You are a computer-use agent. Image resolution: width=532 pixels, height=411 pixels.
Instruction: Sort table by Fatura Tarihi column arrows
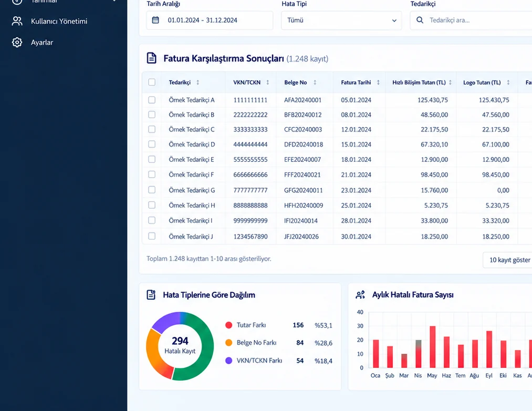coord(378,82)
